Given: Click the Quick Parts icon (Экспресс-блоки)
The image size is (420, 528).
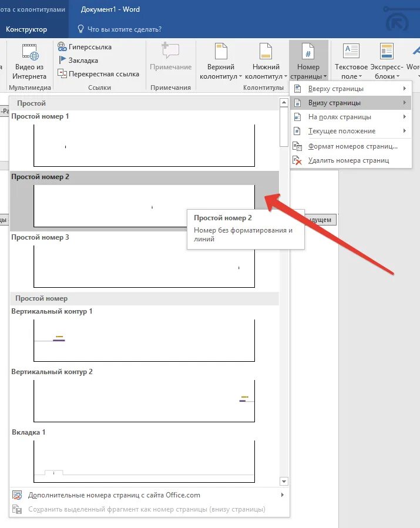Looking at the screenshot, I should 387,51.
